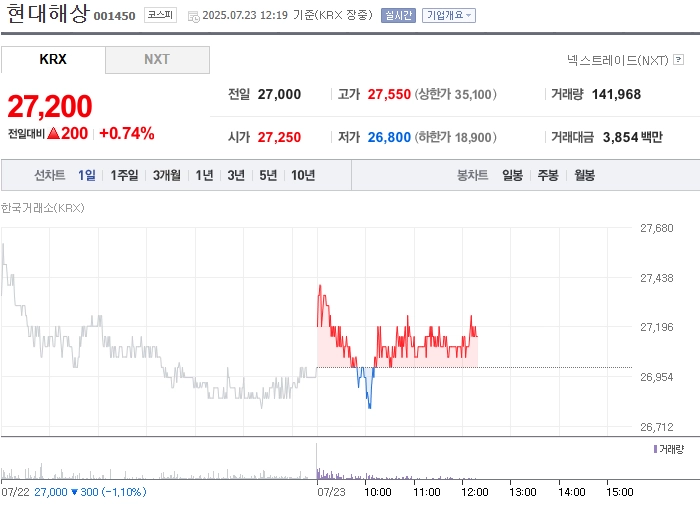
Task: Click the 27,680 y-axis label
Action: (x=657, y=228)
